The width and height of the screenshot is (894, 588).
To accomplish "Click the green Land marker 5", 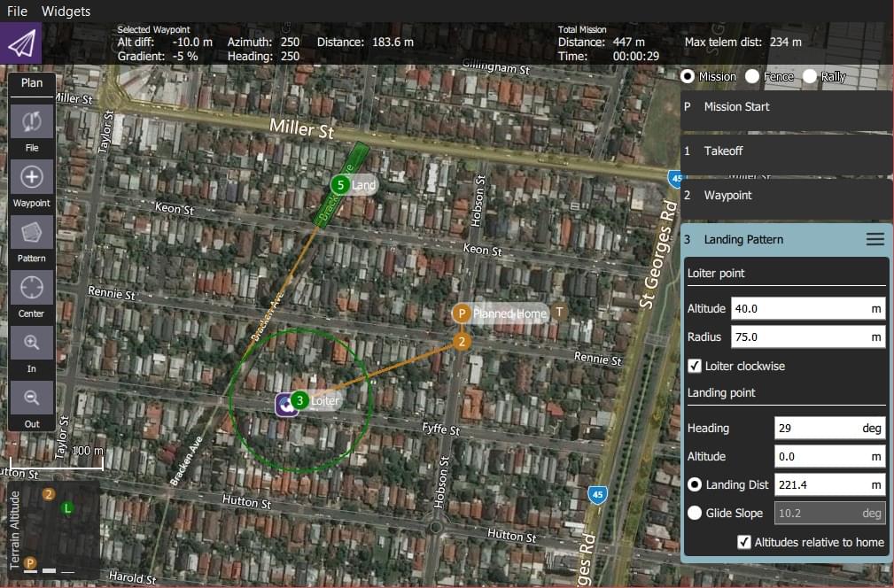I will (339, 185).
